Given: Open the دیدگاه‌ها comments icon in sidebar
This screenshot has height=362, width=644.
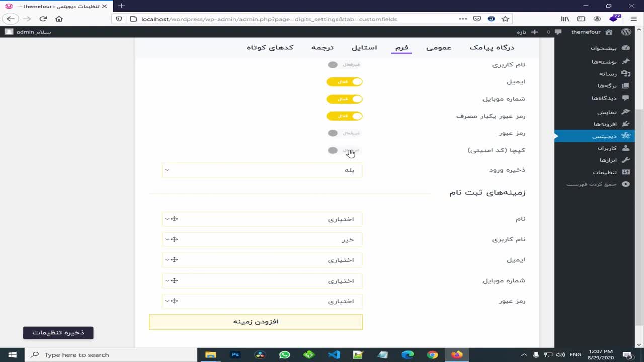Looking at the screenshot, I should (x=626, y=98).
